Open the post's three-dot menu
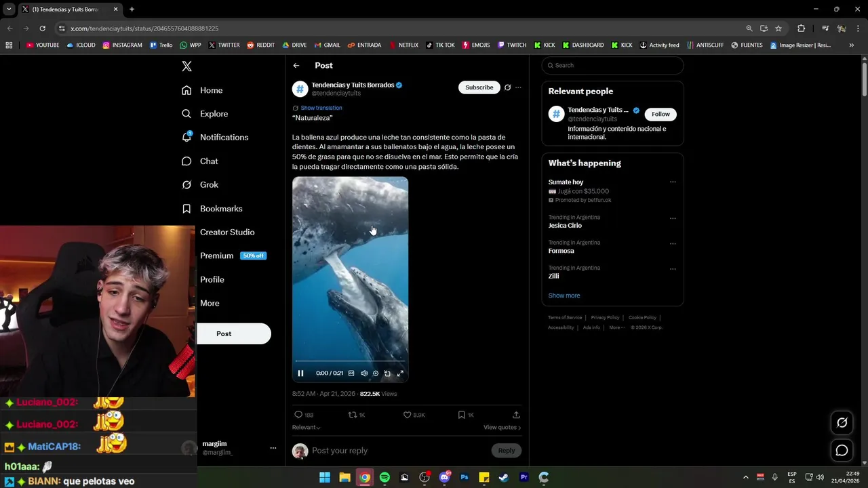 [x=518, y=87]
